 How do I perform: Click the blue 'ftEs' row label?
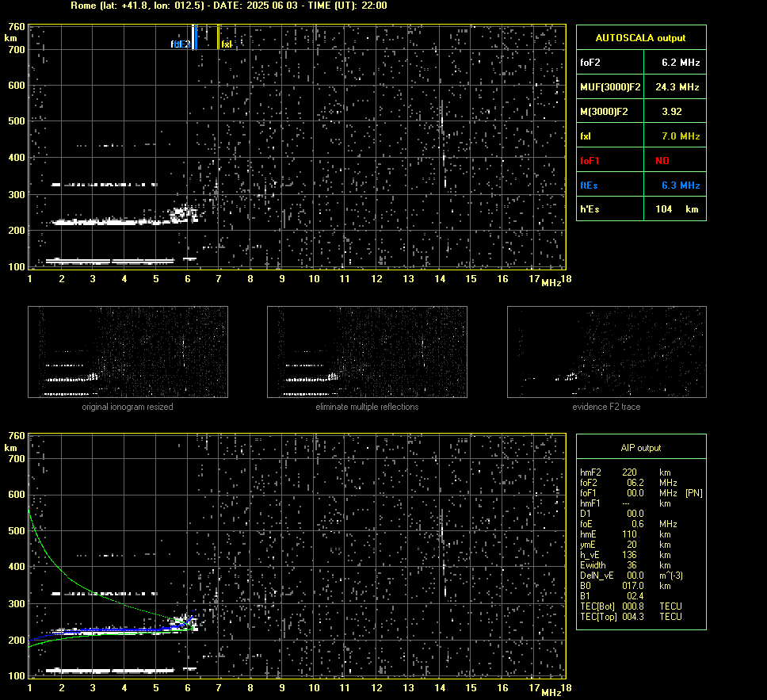click(x=589, y=186)
